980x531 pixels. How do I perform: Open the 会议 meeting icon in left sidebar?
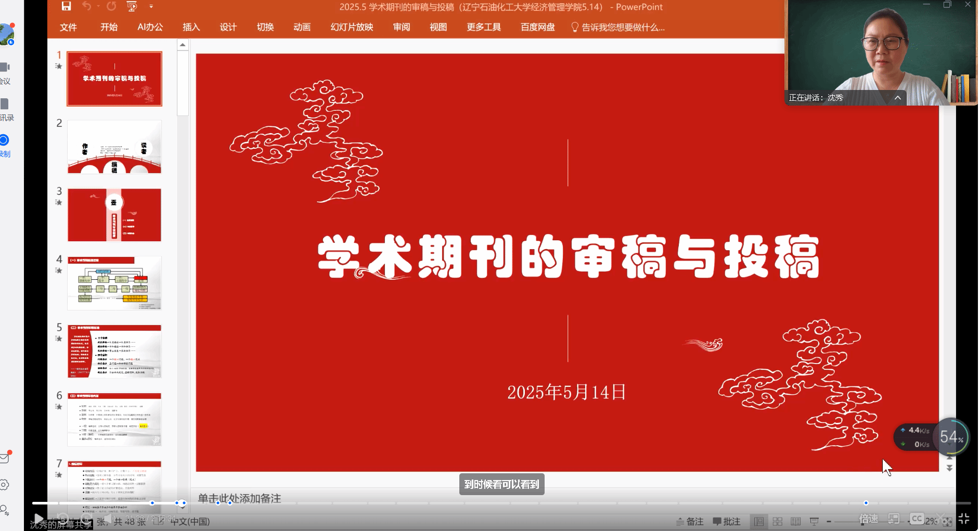tap(5, 73)
